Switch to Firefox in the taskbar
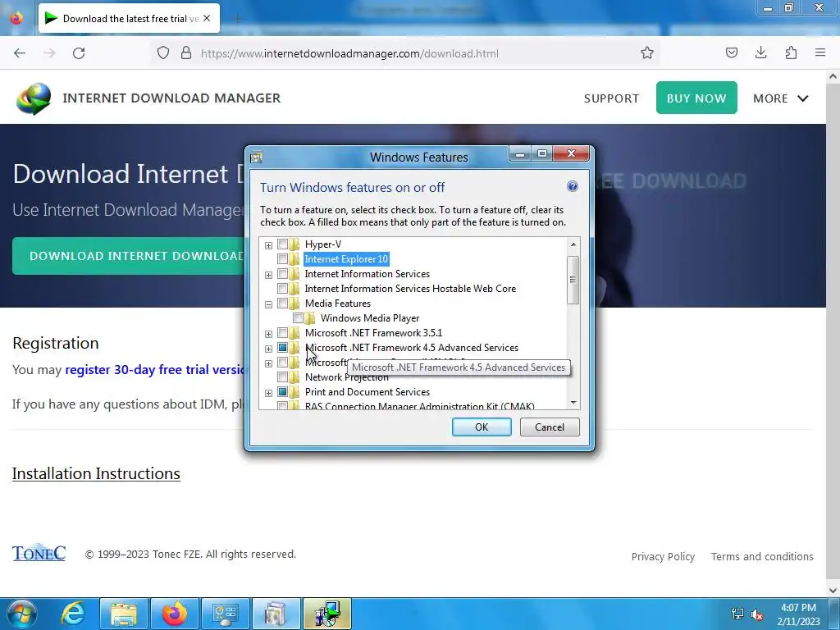 click(175, 614)
